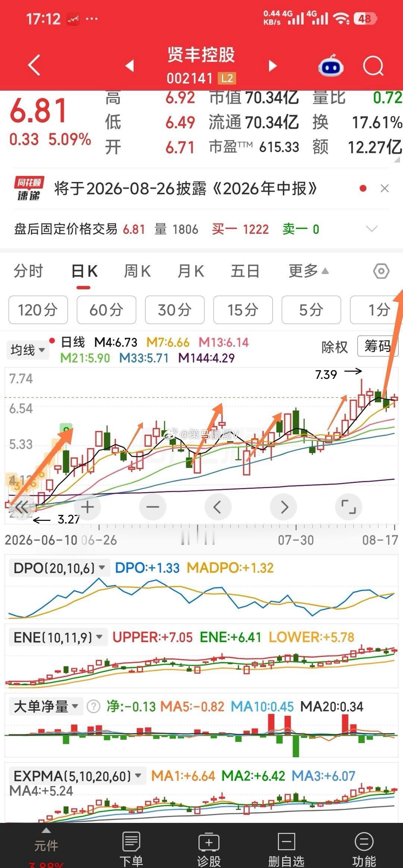The image size is (403, 868).
Task: Open 同花顺速递 logo badge
Action: pyautogui.click(x=29, y=189)
